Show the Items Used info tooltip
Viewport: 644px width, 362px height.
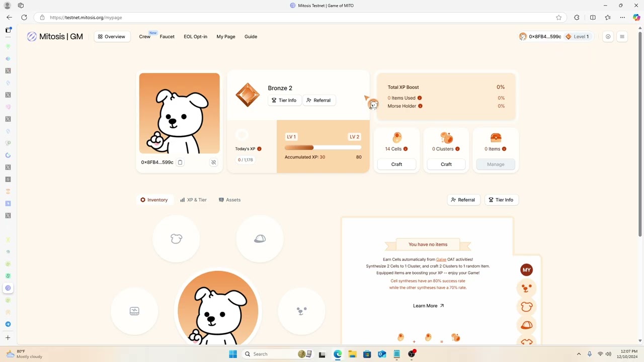pos(420,98)
